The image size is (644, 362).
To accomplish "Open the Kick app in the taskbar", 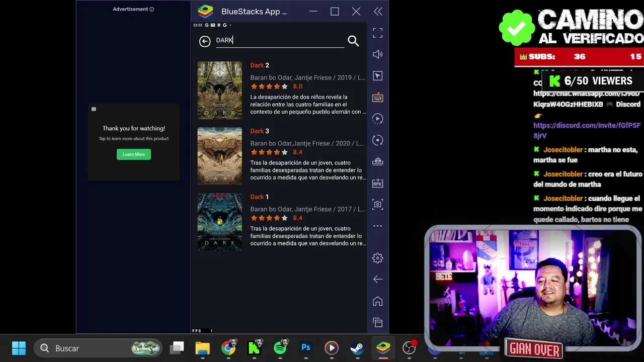I will [255, 348].
